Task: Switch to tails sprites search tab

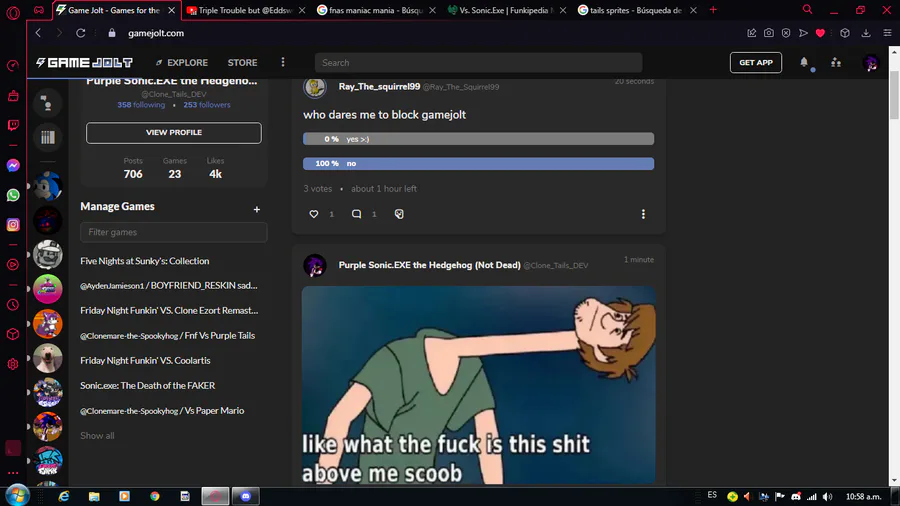Action: pos(637,10)
